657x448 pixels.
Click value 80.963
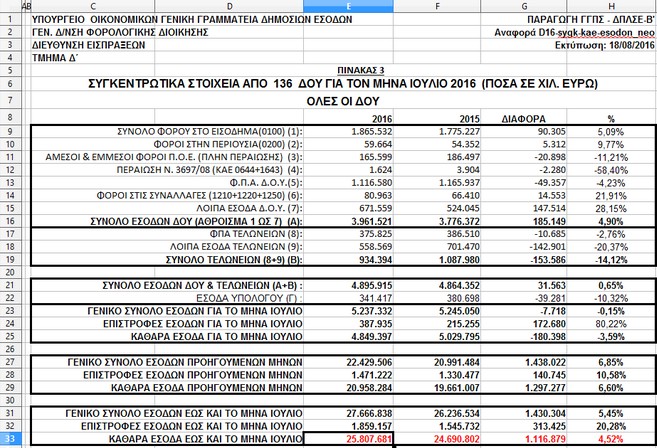tap(348, 195)
